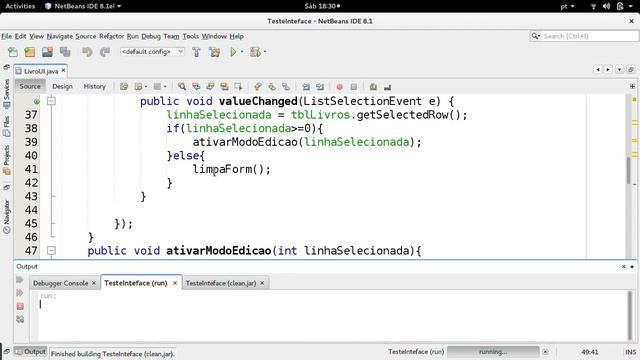Click Shift Line Left icon

click(306, 87)
